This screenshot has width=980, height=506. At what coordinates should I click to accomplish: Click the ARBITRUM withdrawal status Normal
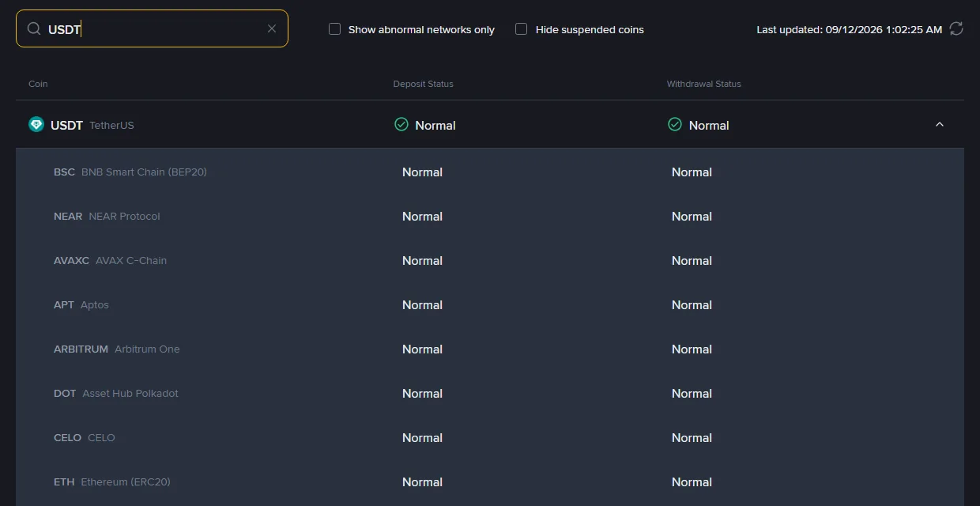click(x=692, y=349)
